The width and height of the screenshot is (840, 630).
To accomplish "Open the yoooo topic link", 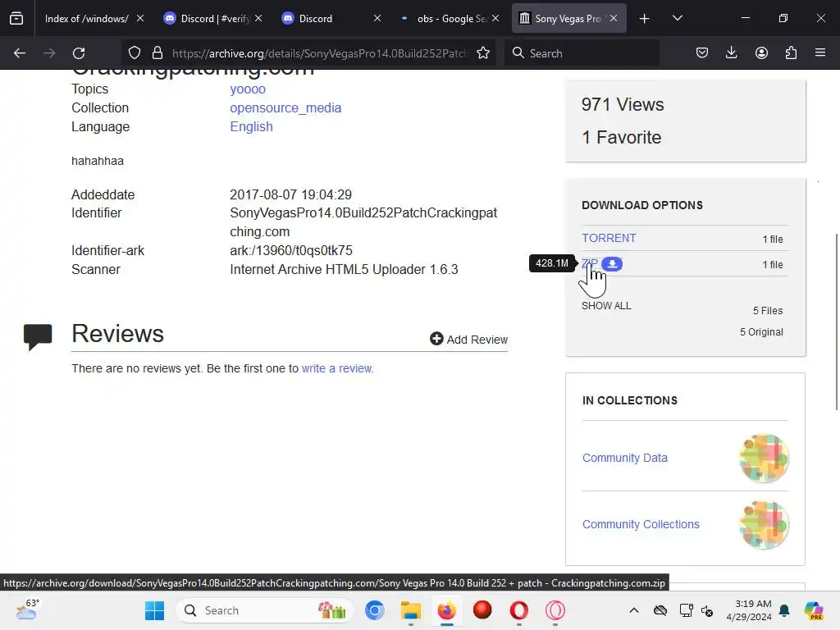I will (x=248, y=89).
